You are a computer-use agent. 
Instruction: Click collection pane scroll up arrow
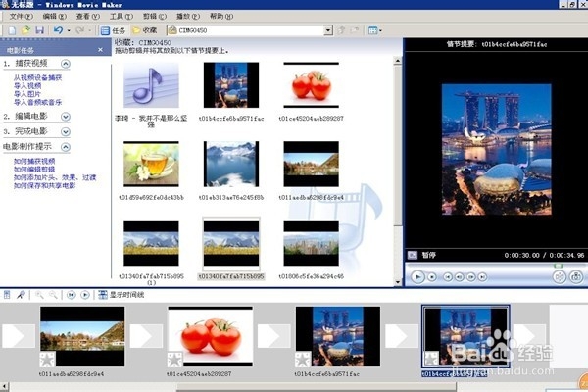(398, 61)
